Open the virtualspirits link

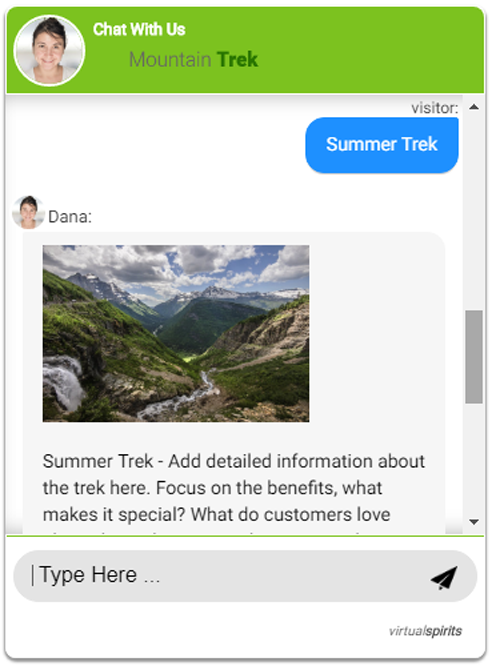[425, 631]
